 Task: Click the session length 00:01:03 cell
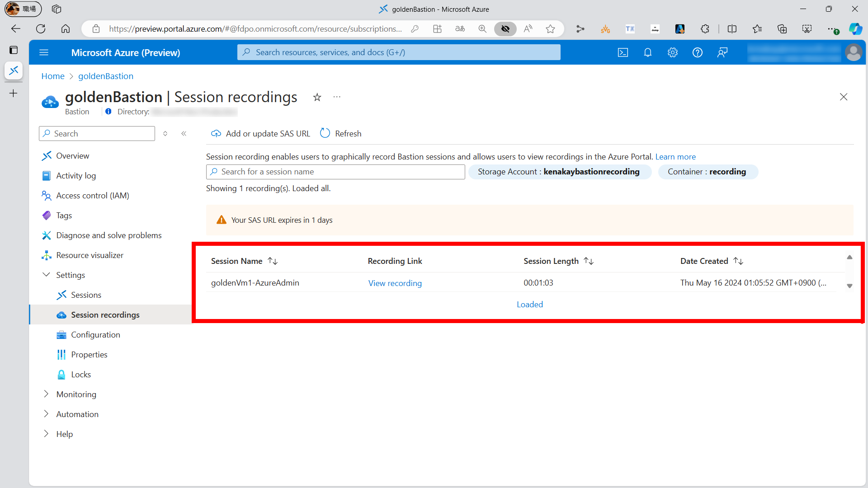pyautogui.click(x=538, y=283)
